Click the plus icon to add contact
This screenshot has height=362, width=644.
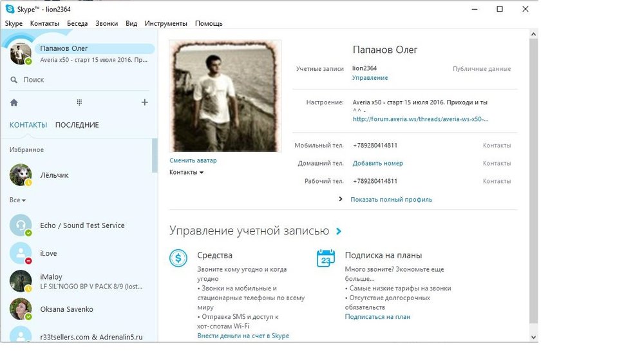[144, 102]
